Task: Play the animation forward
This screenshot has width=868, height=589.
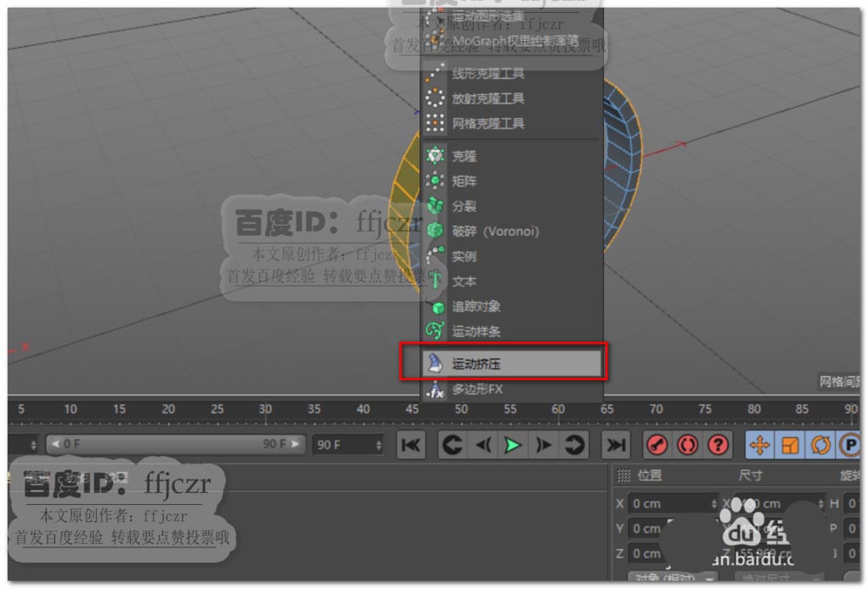Action: [x=513, y=445]
